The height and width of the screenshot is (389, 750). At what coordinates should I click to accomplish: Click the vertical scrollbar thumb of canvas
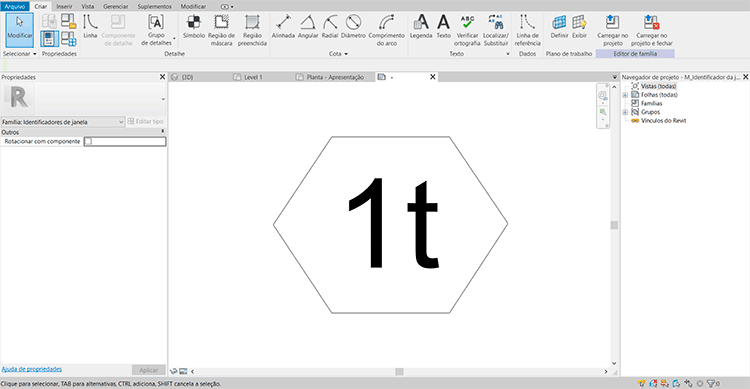pyautogui.click(x=614, y=225)
